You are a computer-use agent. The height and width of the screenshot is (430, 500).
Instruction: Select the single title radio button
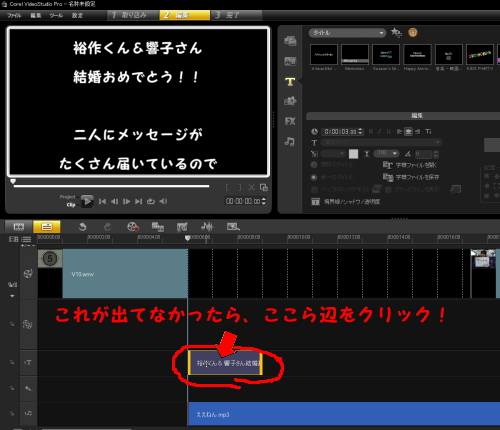[x=314, y=177]
